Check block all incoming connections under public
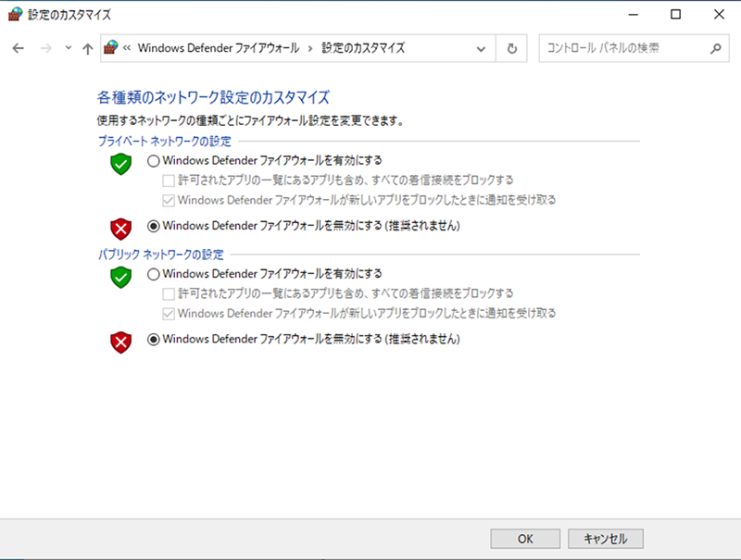Image resolution: width=741 pixels, height=560 pixels. pos(169,294)
